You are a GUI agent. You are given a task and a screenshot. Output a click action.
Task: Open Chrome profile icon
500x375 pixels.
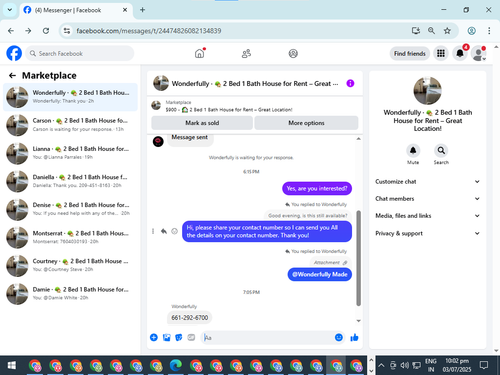(471, 31)
